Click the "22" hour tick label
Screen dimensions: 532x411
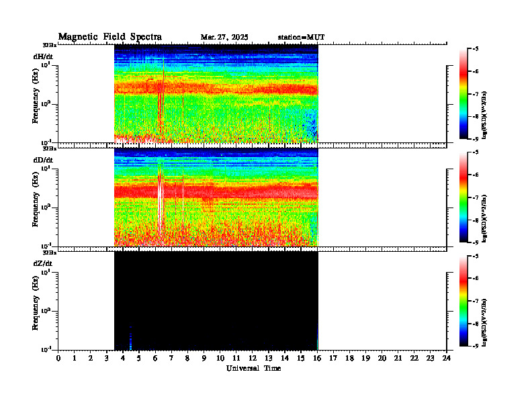click(x=414, y=359)
